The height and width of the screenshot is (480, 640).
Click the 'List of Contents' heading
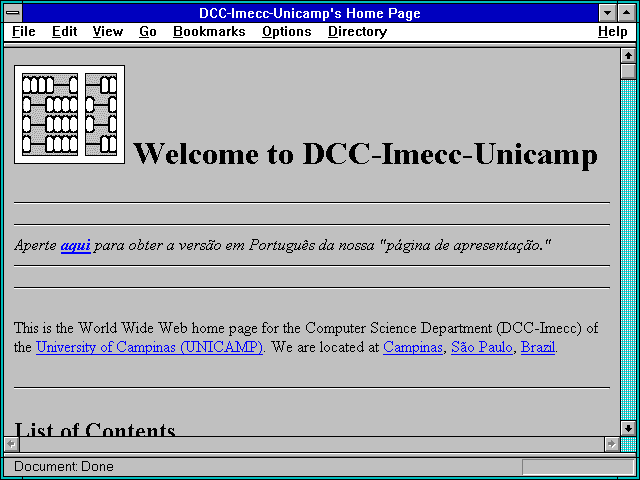(95, 429)
